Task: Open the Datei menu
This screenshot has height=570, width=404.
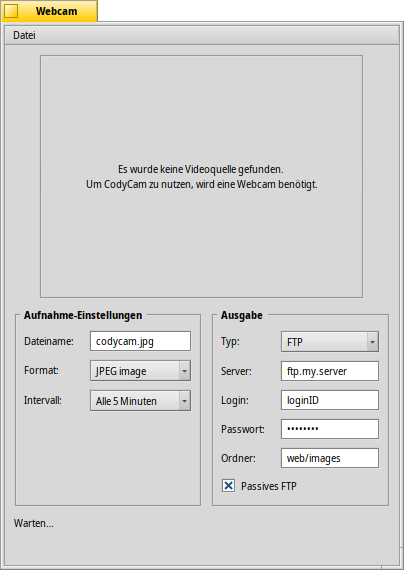Action: [x=24, y=35]
